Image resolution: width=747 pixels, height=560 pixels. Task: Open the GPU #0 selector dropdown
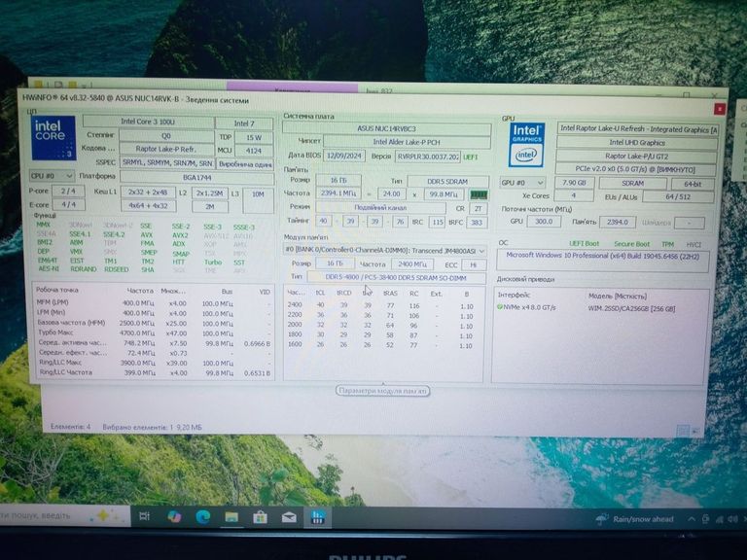click(x=522, y=182)
